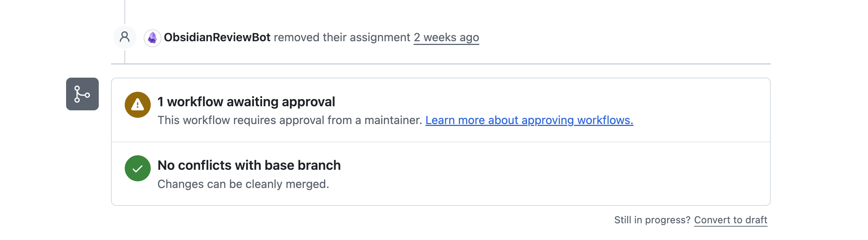The width and height of the screenshot is (868, 240).
Task: Click the vertical timeline line above the person icon
Action: [125, 11]
